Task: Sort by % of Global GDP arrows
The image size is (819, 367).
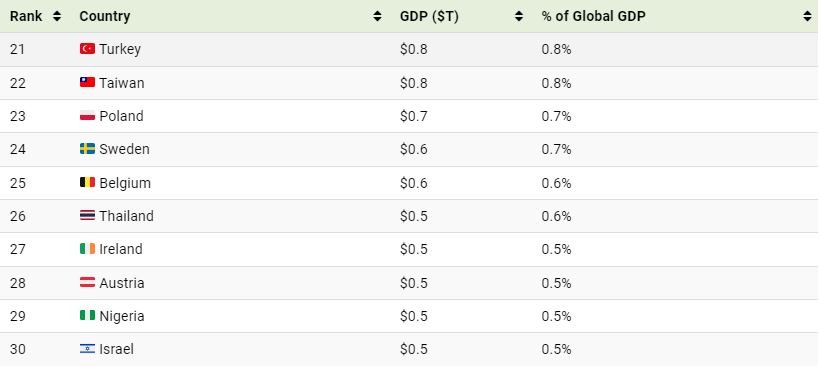Action: 808,16
